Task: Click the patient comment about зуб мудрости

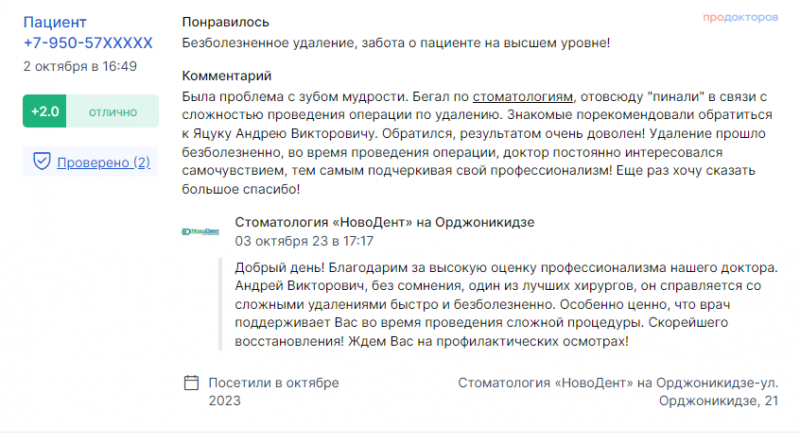Action: 477,143
